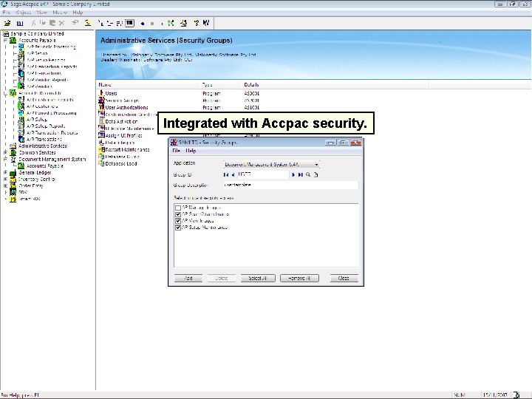The image size is (532, 399).
Task: Open the Group ID finder magnifier
Action: coord(308,174)
